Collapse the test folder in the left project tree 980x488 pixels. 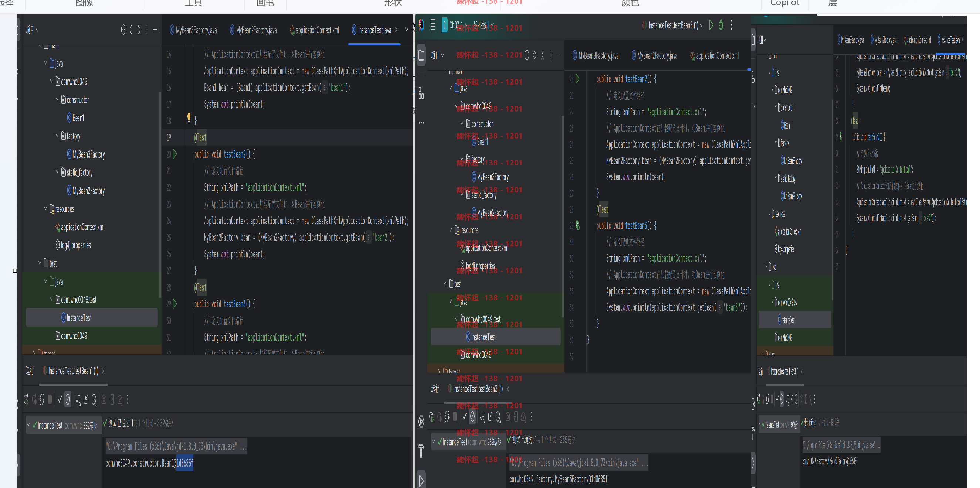(40, 263)
